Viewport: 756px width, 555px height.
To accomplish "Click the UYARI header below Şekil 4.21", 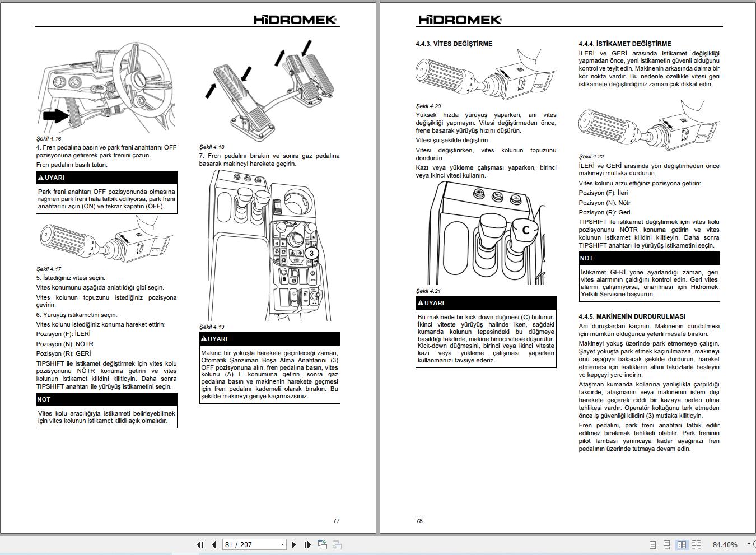I will (x=486, y=303).
